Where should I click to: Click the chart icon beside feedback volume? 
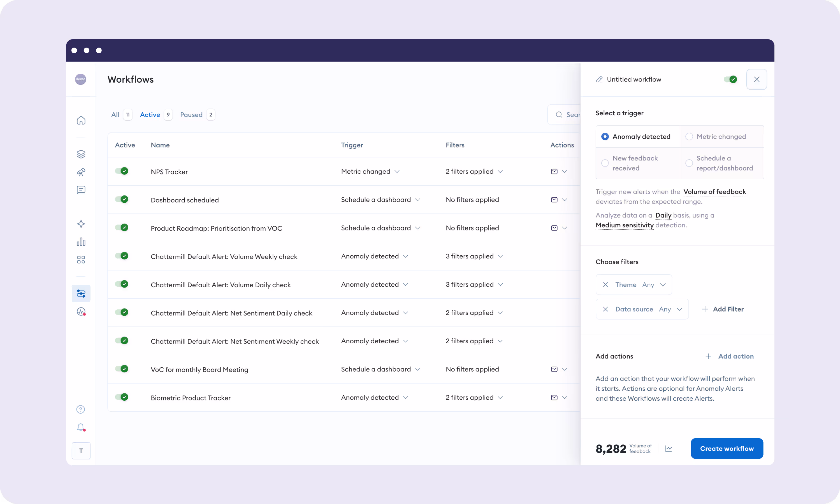[x=669, y=449]
